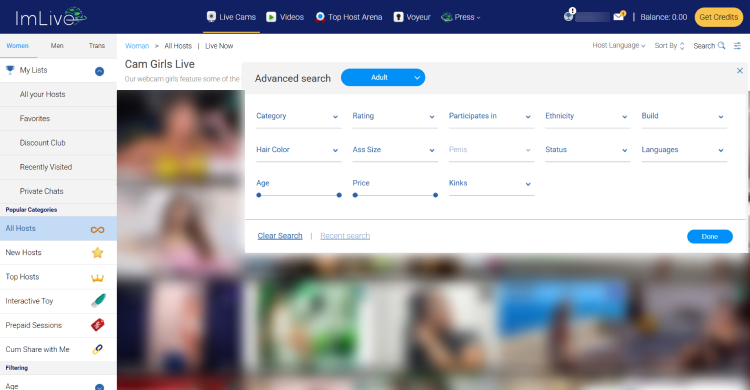750x390 pixels.
Task: Switch to the Men tab
Action: click(x=57, y=45)
